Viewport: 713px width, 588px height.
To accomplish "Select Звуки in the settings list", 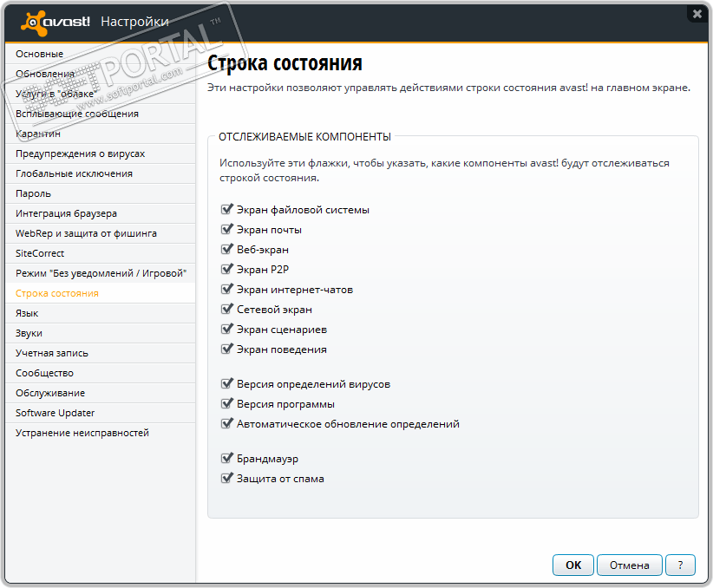I will (x=29, y=333).
